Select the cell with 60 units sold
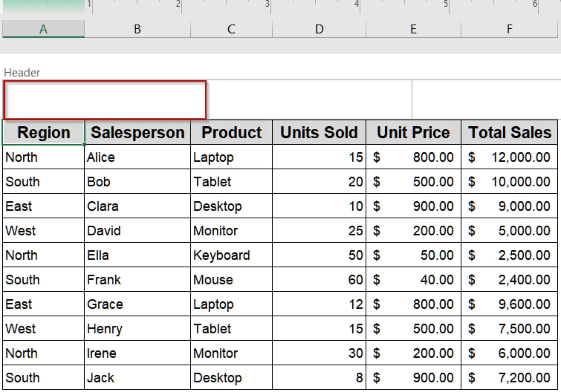The height and width of the screenshot is (392, 561). click(319, 279)
